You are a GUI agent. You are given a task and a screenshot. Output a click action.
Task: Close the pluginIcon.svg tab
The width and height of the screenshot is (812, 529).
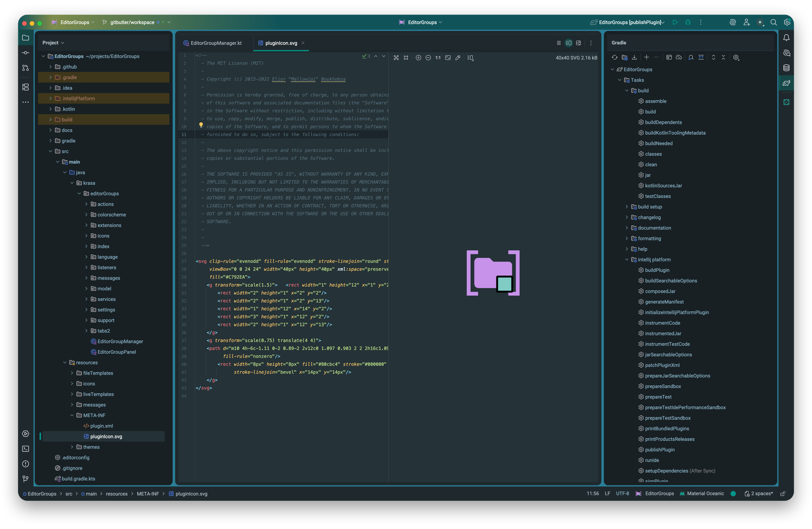(x=303, y=43)
